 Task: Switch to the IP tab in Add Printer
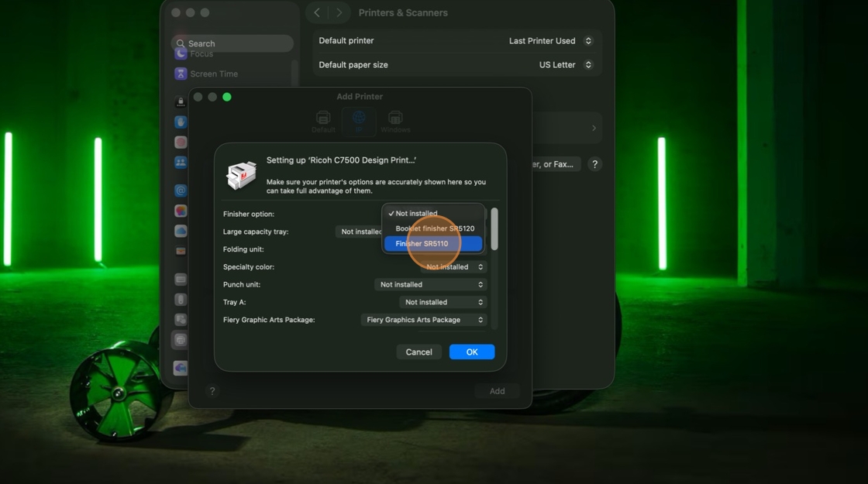359,122
